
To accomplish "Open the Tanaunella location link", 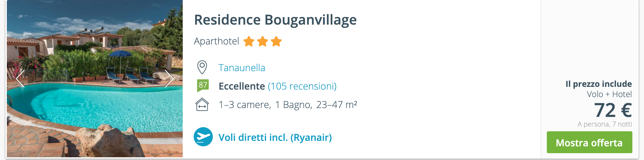I will 242,68.
